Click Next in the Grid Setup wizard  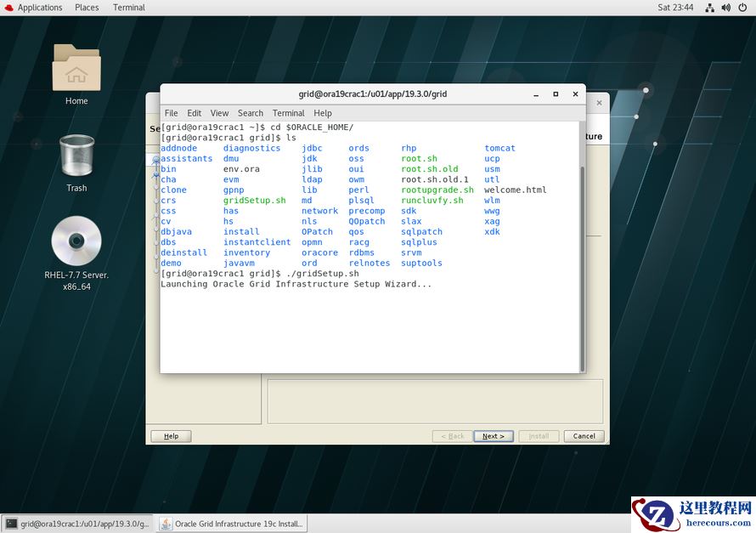(x=493, y=435)
